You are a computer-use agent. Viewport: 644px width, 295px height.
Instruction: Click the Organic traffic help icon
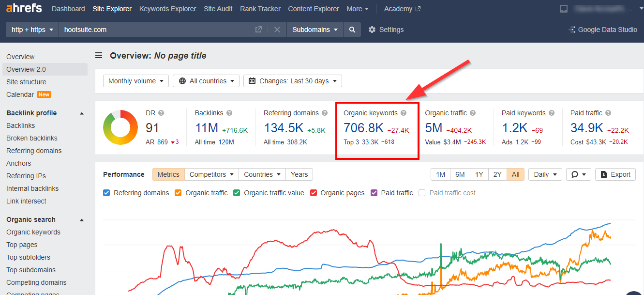(473, 113)
